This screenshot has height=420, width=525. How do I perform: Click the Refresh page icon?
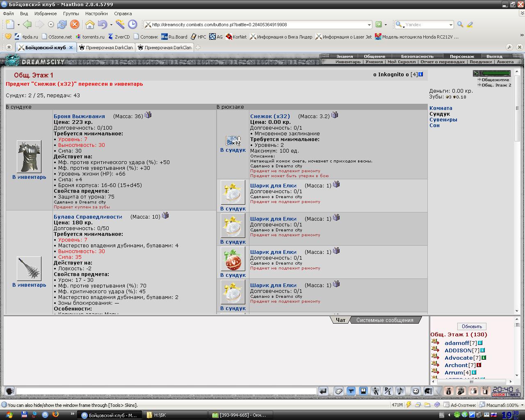pos(62,25)
